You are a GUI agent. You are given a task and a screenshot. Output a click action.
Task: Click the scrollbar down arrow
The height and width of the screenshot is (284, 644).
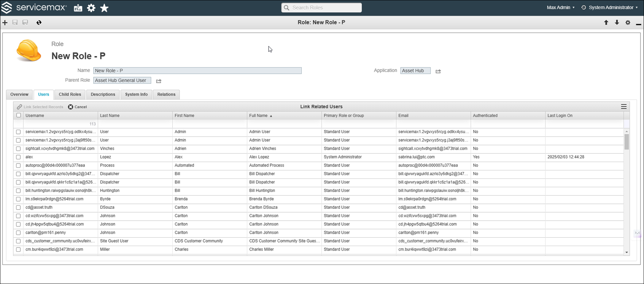[627, 252]
